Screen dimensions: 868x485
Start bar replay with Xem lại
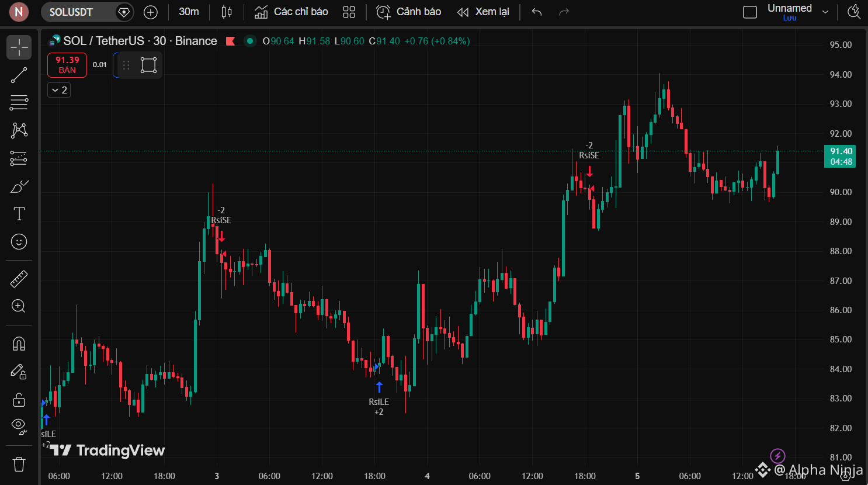pos(483,12)
